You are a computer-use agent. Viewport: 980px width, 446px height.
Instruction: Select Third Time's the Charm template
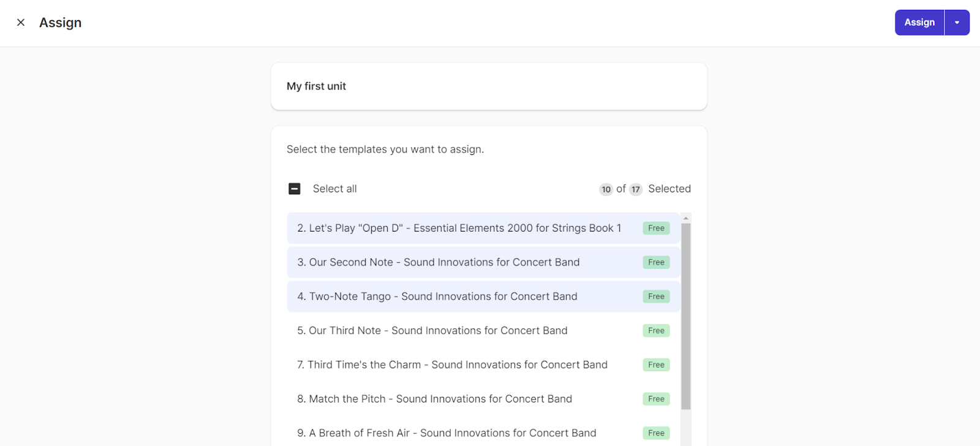[x=452, y=365]
